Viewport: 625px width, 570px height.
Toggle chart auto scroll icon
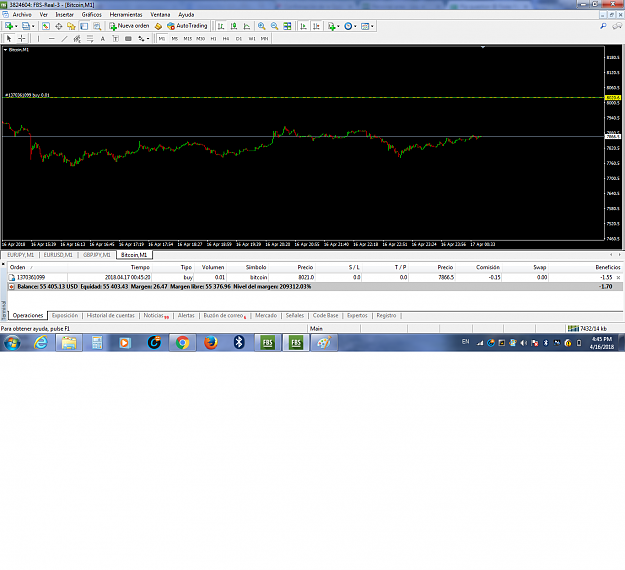303,26
